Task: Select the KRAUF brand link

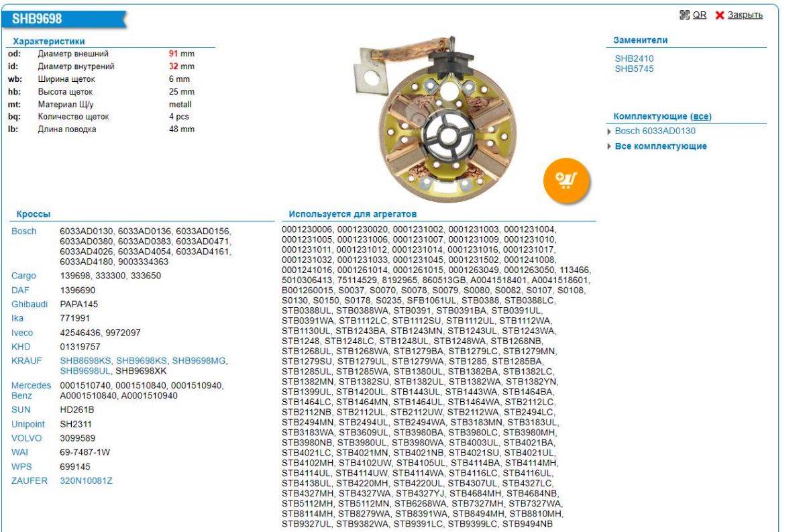Action: coord(25,361)
